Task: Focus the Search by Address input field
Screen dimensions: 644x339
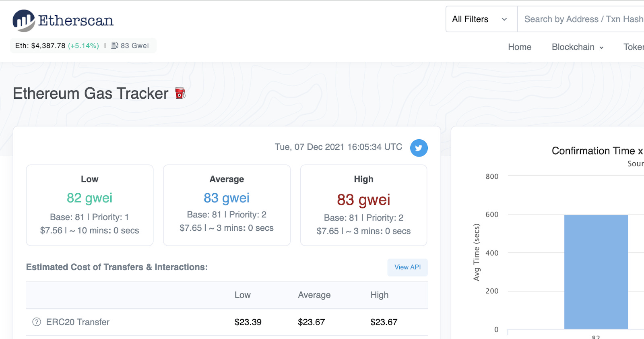Action: (x=581, y=19)
